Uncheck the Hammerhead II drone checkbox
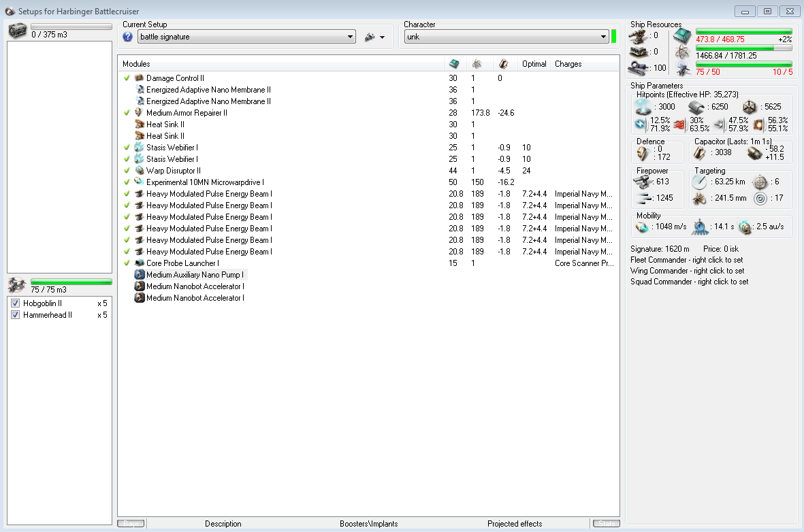 (16, 315)
